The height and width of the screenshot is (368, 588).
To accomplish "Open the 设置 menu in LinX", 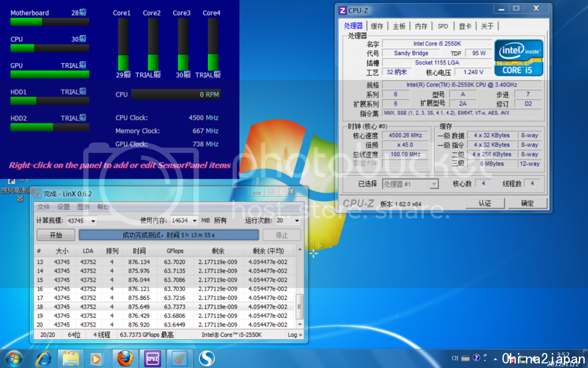I will [x=63, y=207].
